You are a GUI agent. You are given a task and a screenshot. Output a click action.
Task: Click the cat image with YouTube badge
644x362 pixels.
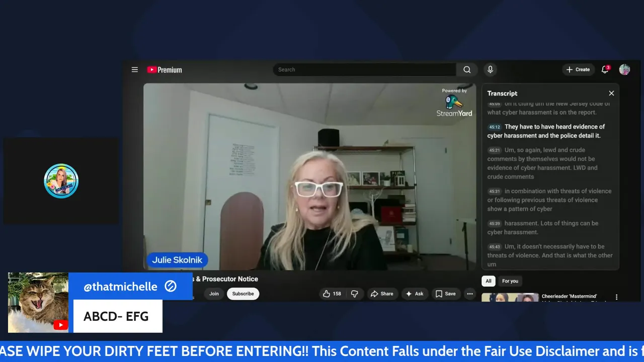pyautogui.click(x=38, y=303)
